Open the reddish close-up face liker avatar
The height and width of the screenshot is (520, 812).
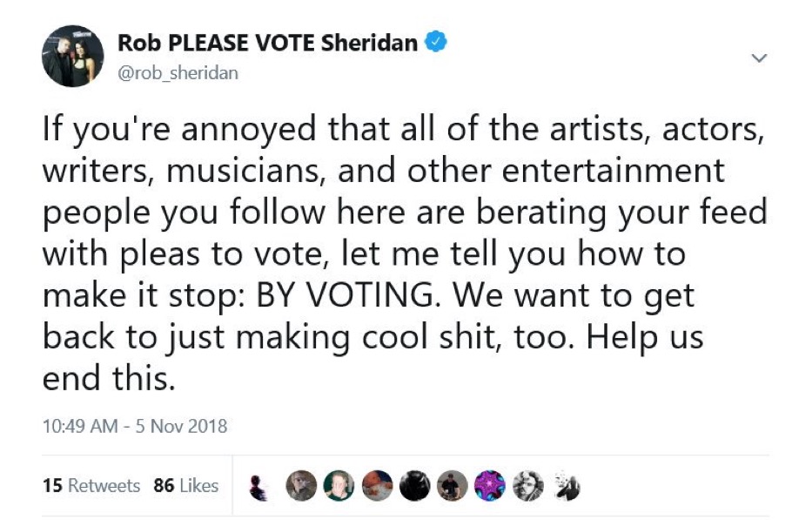tap(377, 486)
